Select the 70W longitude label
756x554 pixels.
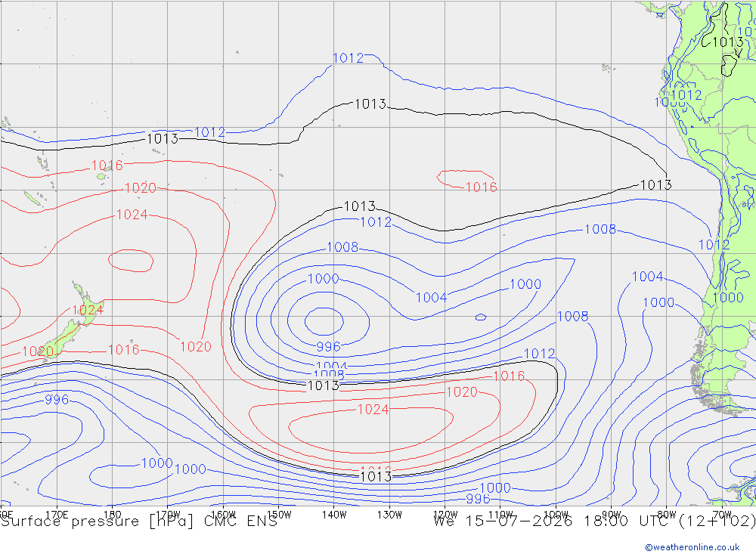722,515
